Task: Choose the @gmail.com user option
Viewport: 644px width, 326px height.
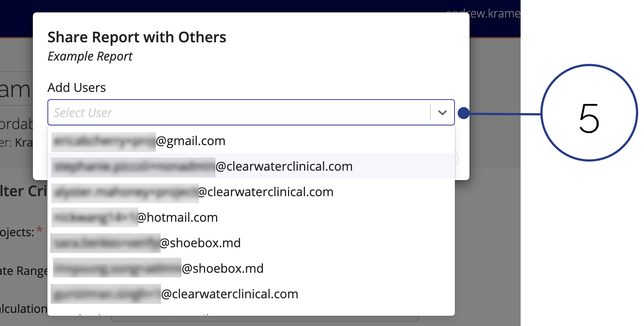Action: pos(251,141)
